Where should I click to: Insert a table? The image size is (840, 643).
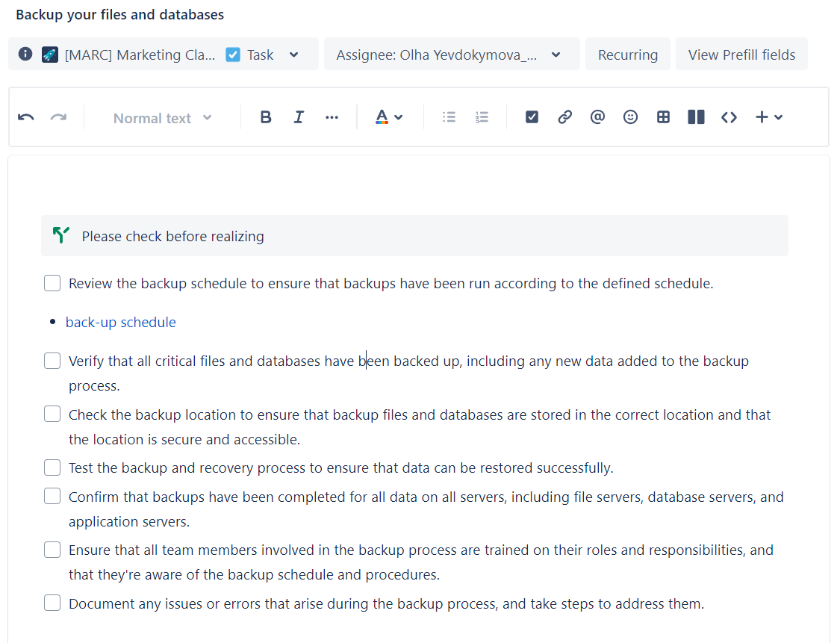tap(663, 117)
